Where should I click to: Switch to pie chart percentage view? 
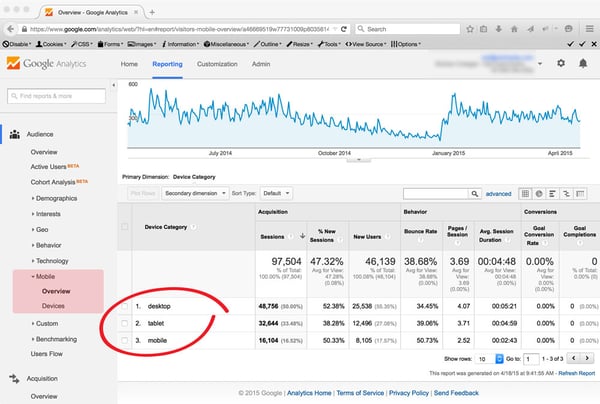coord(539,194)
